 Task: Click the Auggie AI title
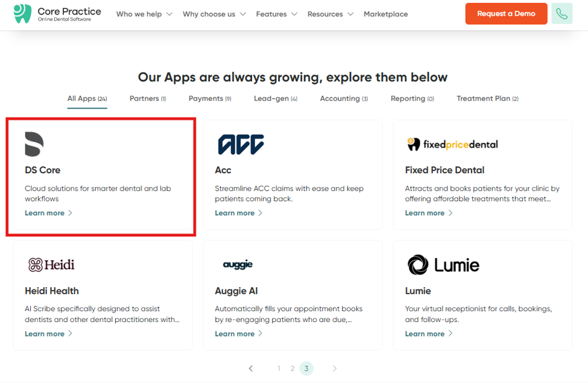click(236, 291)
